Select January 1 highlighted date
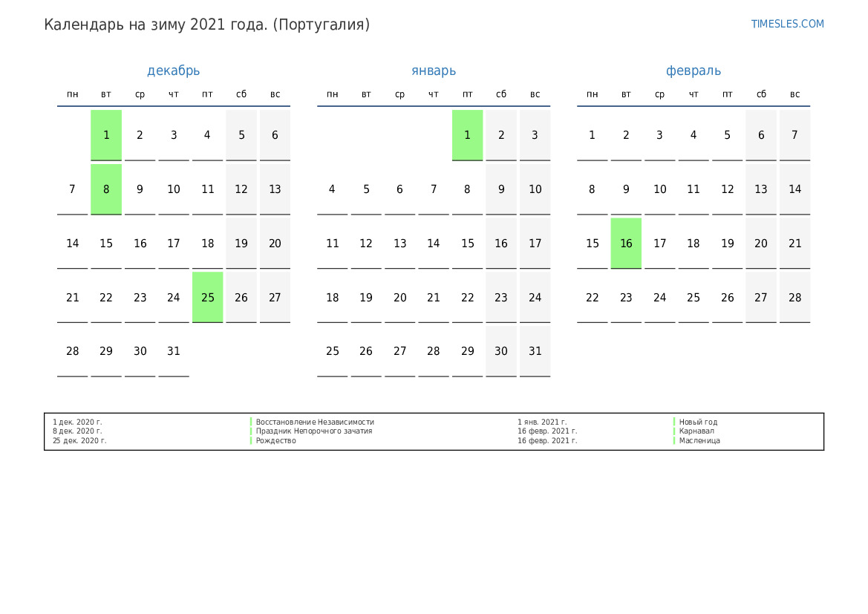The height and width of the screenshot is (614, 868). (467, 135)
